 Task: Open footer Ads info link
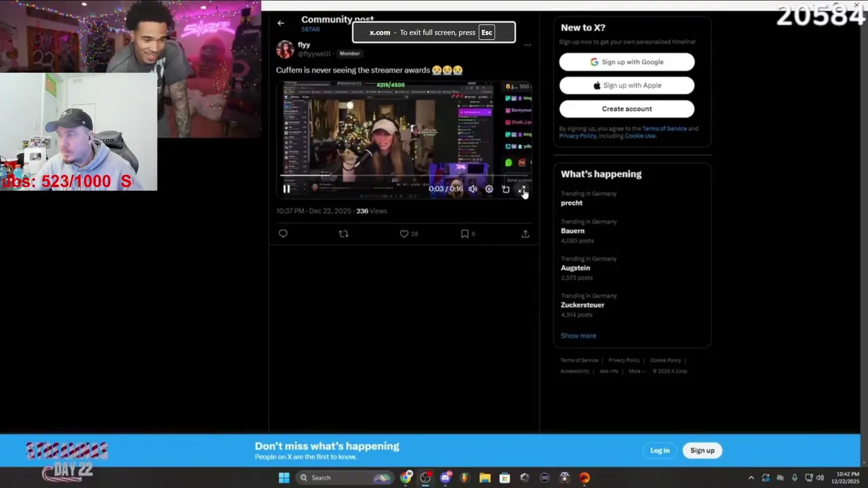609,371
